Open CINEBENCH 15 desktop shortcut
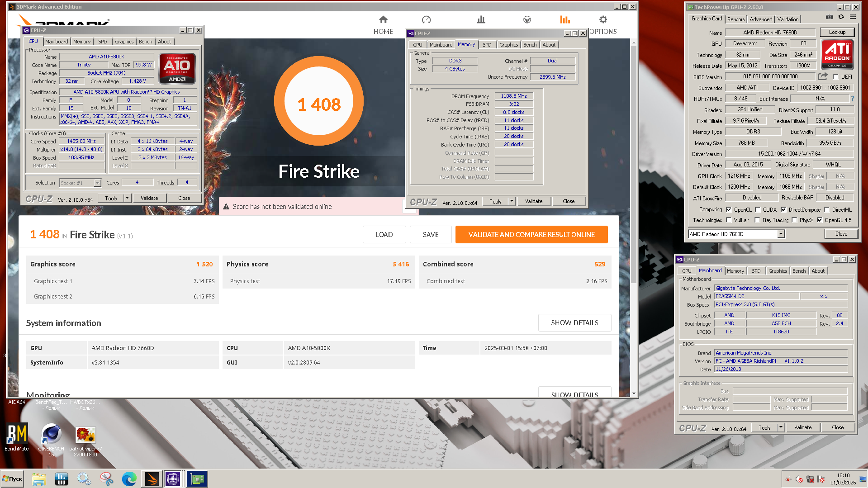The height and width of the screenshot is (488, 868). [51, 440]
